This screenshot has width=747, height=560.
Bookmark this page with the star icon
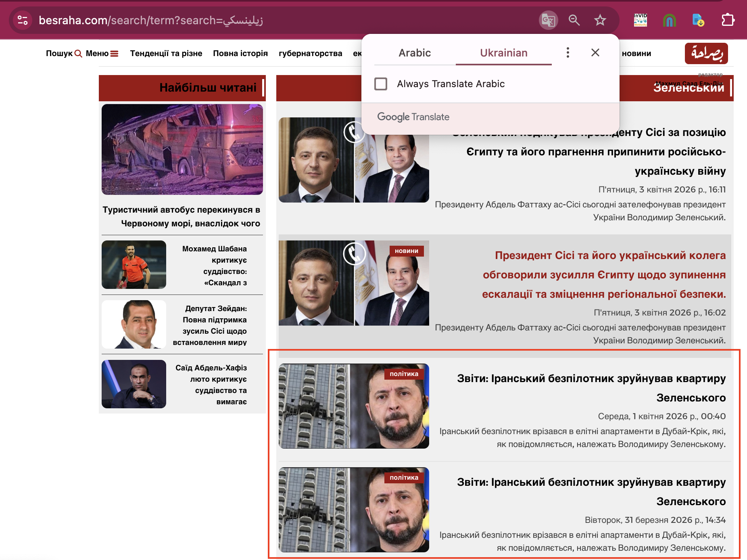pyautogui.click(x=600, y=20)
